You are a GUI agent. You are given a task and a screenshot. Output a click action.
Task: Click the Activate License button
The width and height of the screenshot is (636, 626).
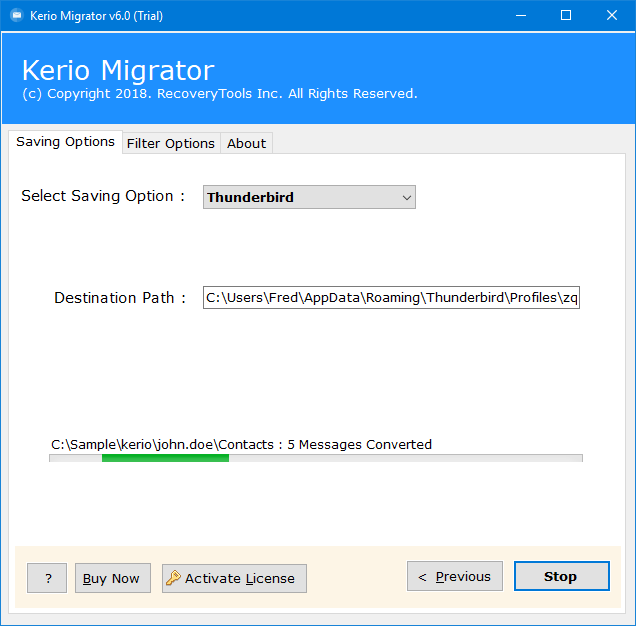[234, 578]
